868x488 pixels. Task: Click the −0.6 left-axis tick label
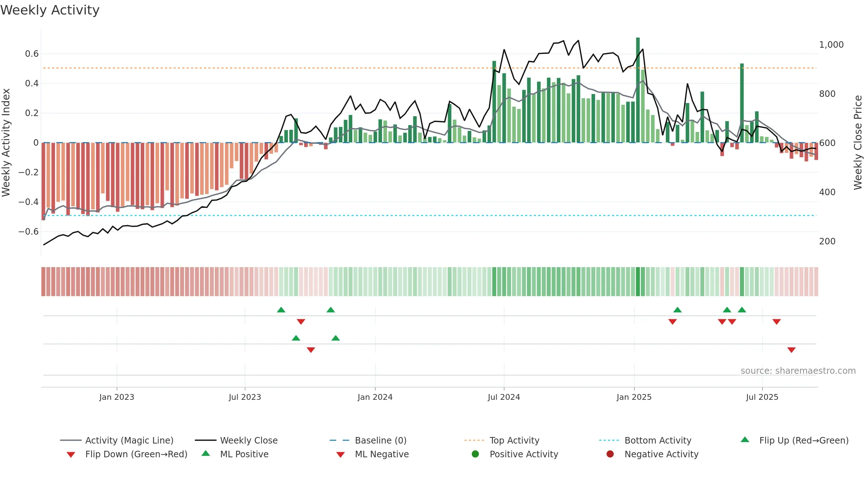(x=29, y=231)
